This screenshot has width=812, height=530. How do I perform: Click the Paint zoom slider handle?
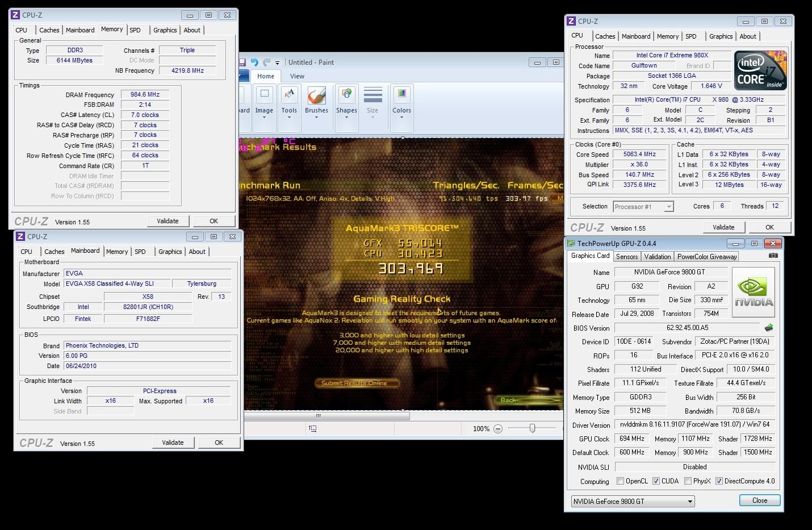[x=532, y=428]
